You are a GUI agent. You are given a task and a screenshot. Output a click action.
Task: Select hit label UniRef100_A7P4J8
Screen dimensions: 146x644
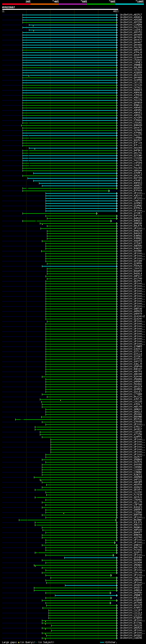(131, 52)
